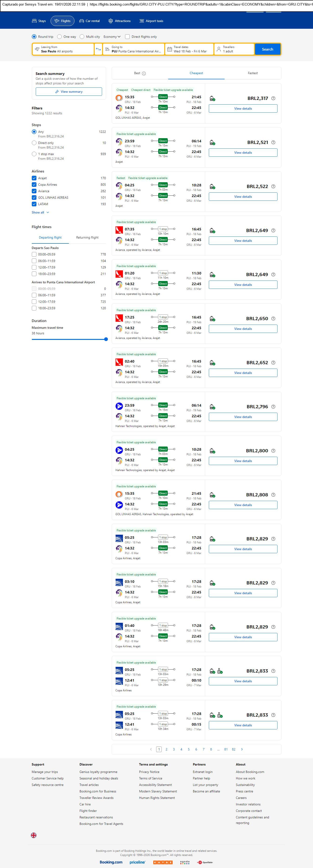The width and height of the screenshot is (313, 868).
Task: Click the UK flag language icon
Action: coord(34,835)
